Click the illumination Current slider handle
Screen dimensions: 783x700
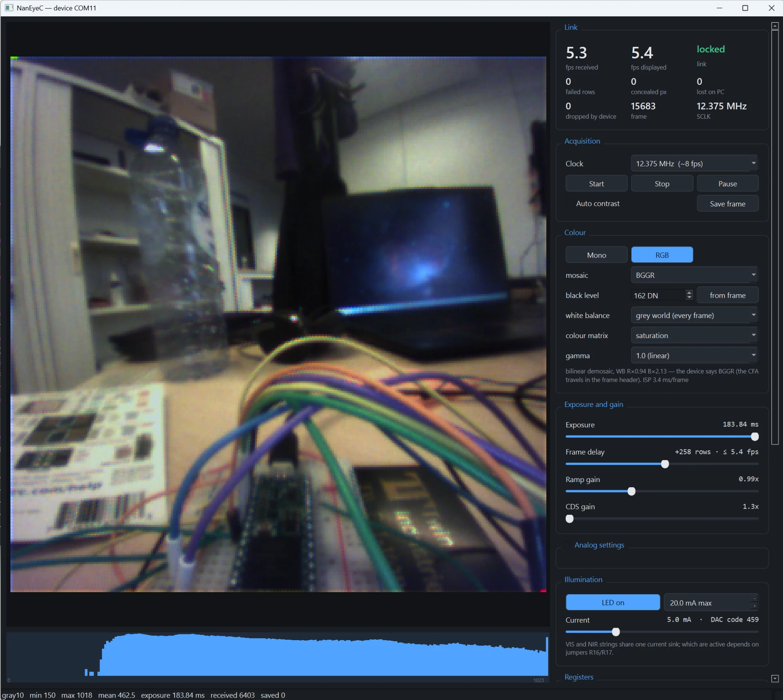(x=616, y=632)
